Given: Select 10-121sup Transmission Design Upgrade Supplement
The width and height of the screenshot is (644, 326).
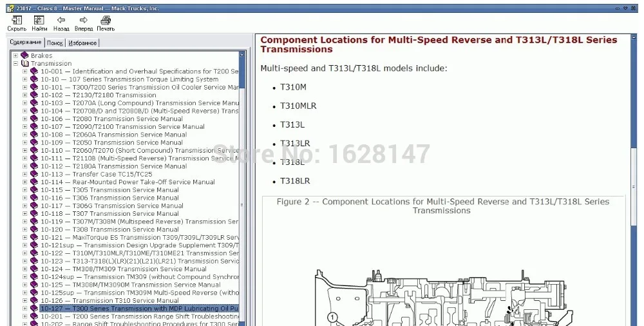Looking at the screenshot, I should pyautogui.click(x=140, y=245).
